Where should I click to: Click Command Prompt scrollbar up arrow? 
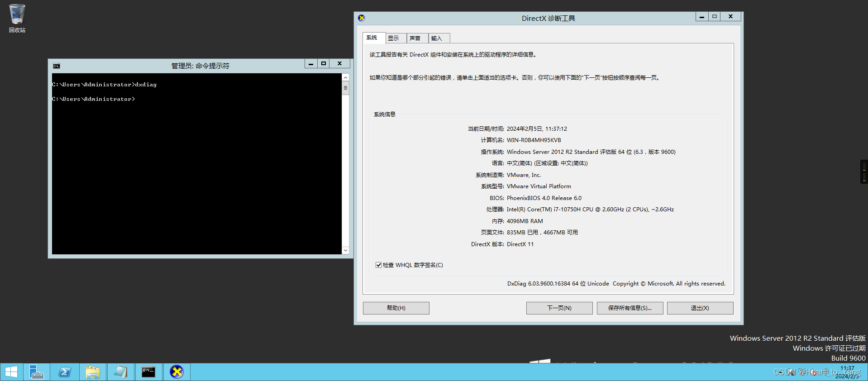345,77
